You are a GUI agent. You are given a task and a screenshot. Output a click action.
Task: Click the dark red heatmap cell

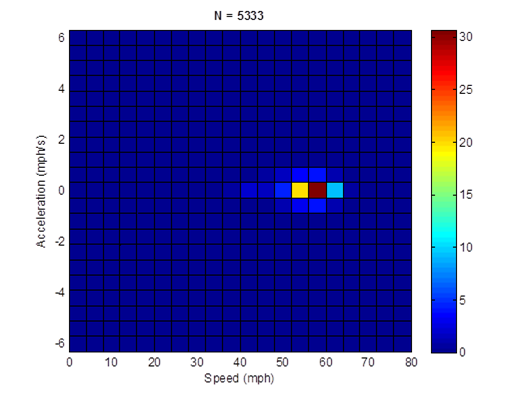point(318,190)
